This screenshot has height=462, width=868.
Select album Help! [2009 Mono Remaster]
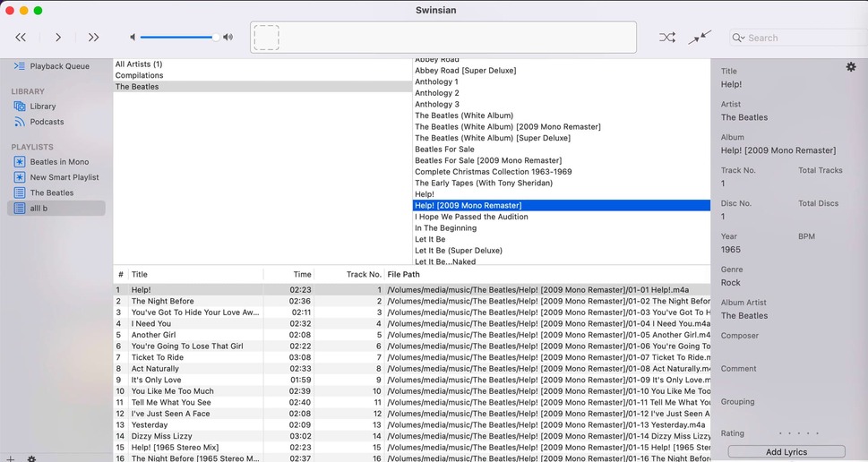point(562,205)
